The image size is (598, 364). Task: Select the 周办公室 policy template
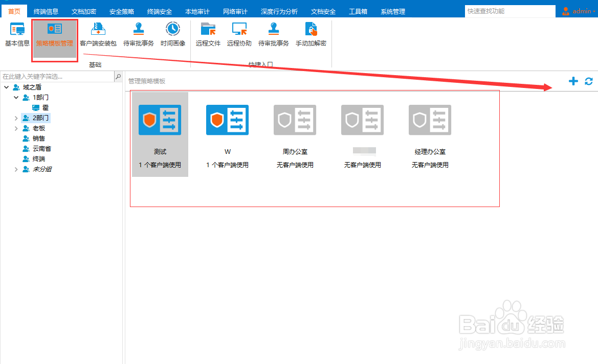pyautogui.click(x=295, y=120)
